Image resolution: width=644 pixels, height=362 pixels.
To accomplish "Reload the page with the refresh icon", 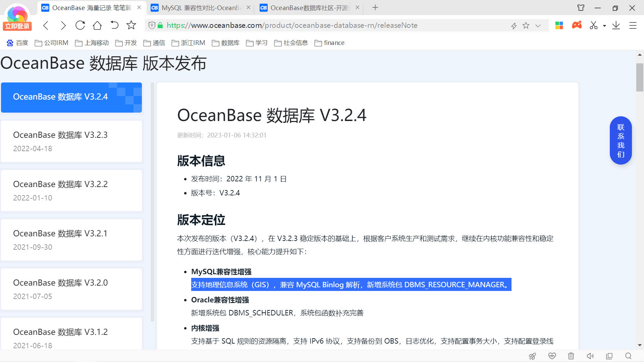I will click(x=80, y=25).
